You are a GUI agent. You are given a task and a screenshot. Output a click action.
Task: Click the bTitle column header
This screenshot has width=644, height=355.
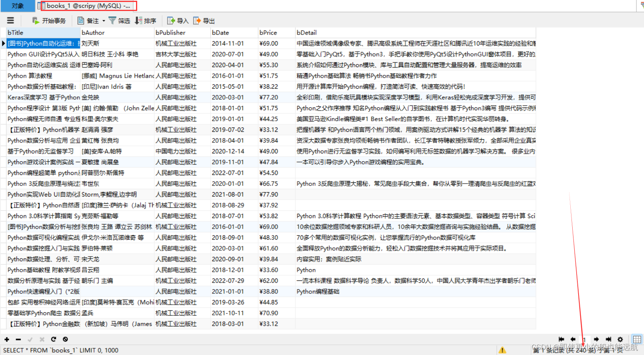(43, 33)
